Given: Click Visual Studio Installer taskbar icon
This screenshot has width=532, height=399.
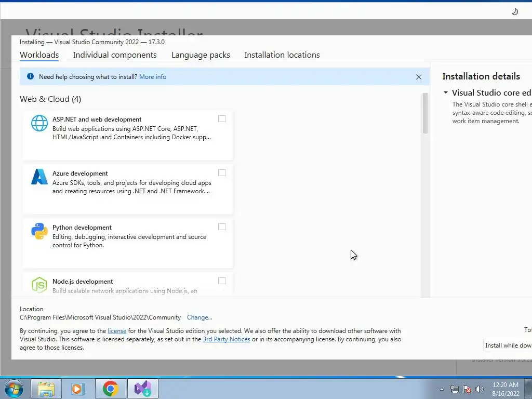Looking at the screenshot, I should 142,389.
